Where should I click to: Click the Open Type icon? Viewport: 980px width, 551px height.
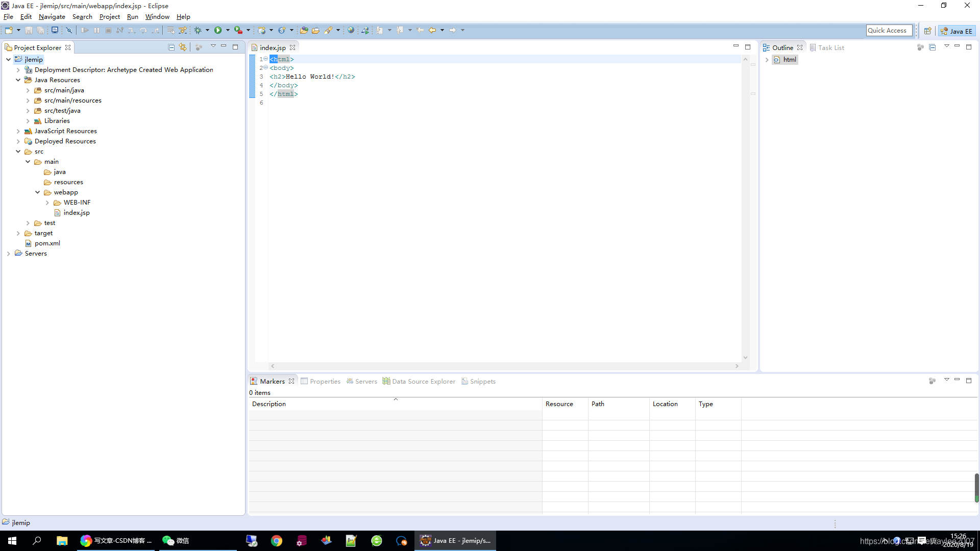coord(304,30)
